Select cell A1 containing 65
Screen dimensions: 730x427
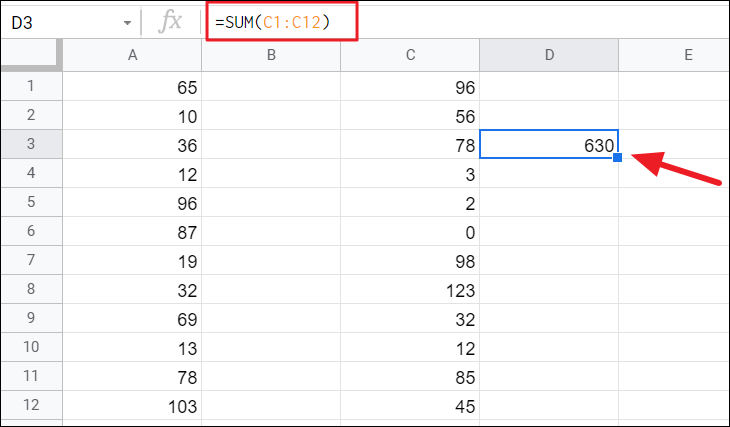[x=132, y=87]
